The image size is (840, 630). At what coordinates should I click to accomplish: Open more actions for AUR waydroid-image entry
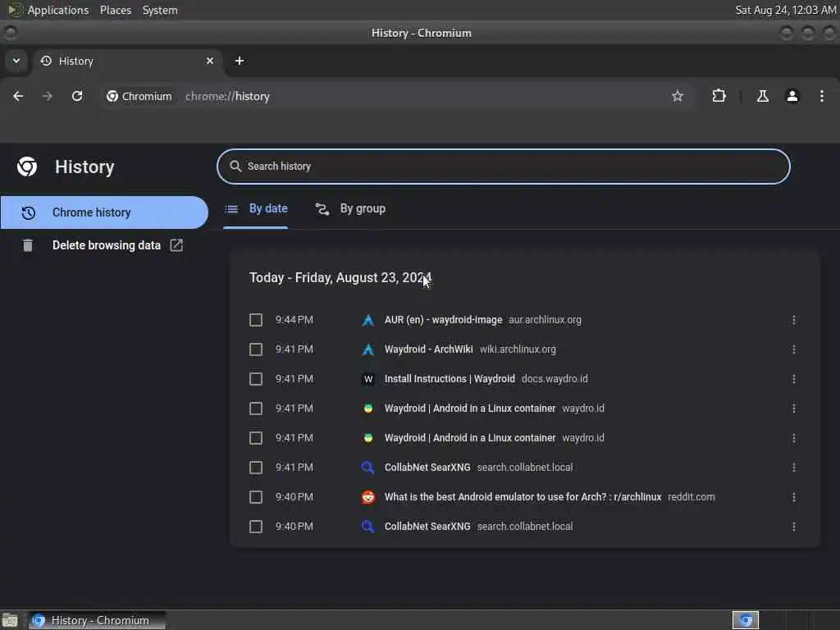tap(793, 320)
